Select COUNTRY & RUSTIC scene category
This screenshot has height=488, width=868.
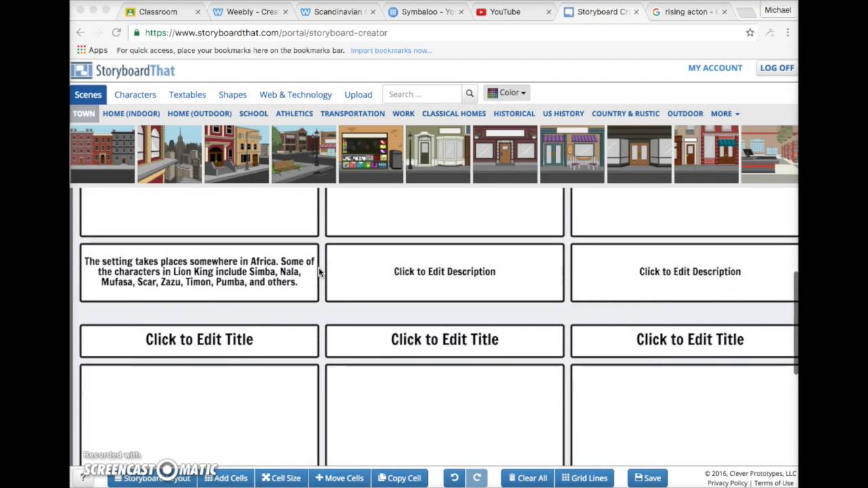coord(625,114)
